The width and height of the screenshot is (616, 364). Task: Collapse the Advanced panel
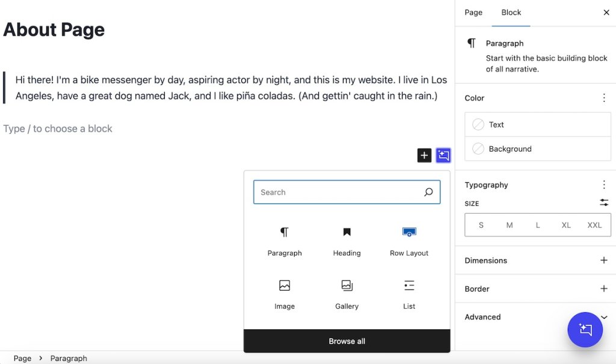[604, 317]
